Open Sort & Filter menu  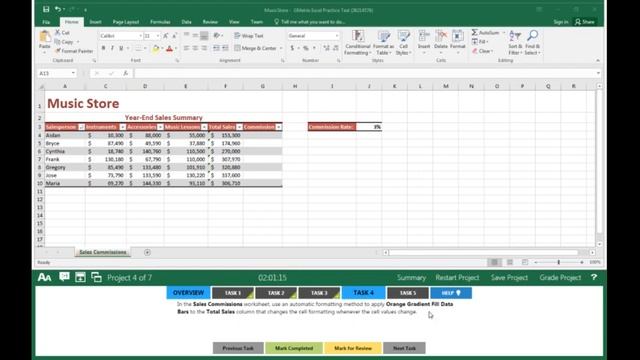pos(515,42)
